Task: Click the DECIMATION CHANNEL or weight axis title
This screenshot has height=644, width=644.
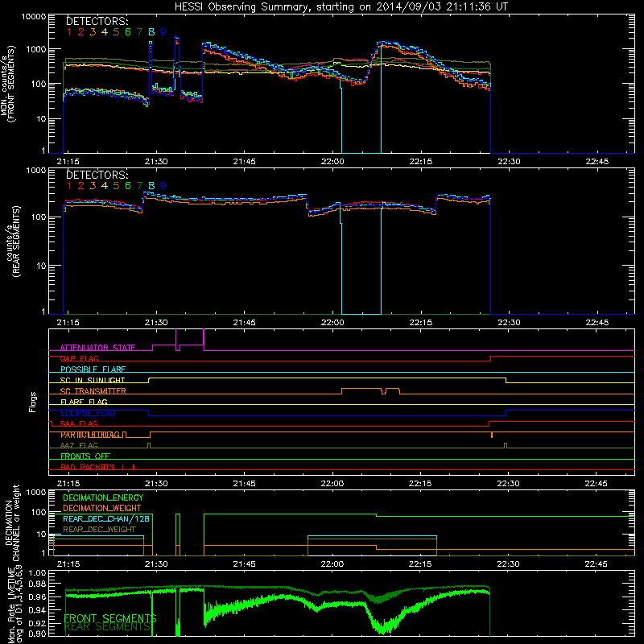Action: tap(12, 522)
